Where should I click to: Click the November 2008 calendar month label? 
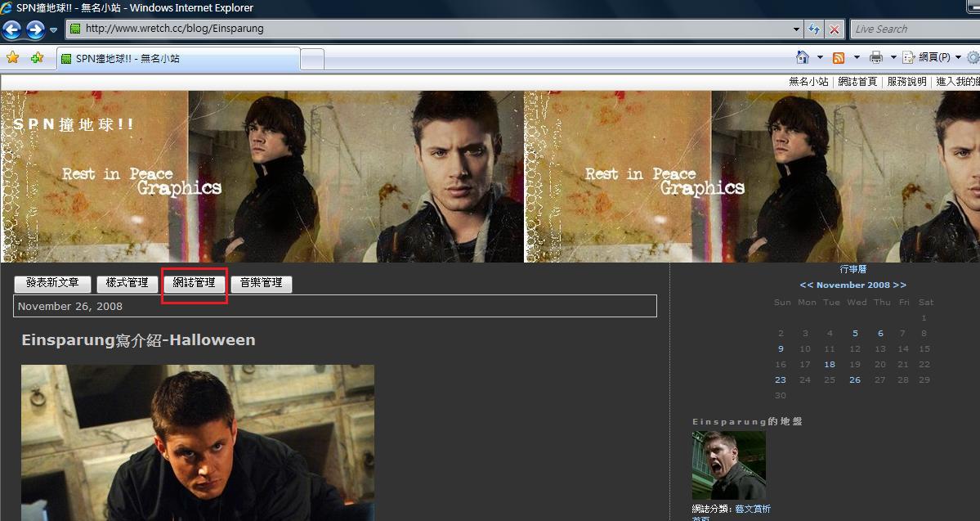click(852, 285)
